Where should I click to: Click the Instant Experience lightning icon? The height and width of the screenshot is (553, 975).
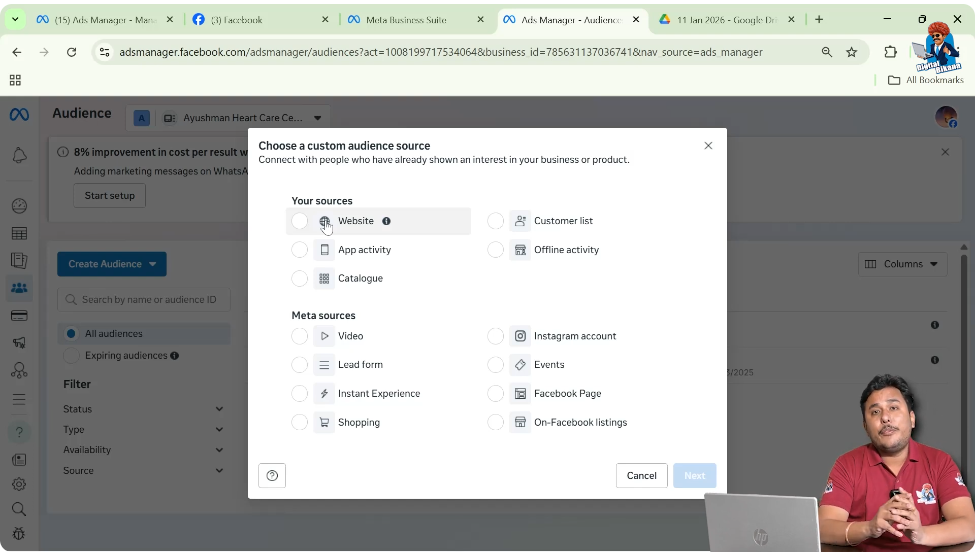point(324,393)
